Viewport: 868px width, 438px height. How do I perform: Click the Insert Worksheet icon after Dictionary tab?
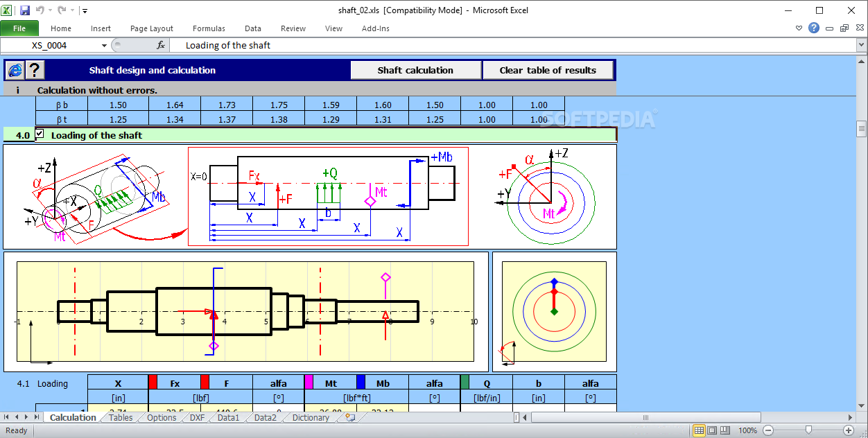pos(350,417)
